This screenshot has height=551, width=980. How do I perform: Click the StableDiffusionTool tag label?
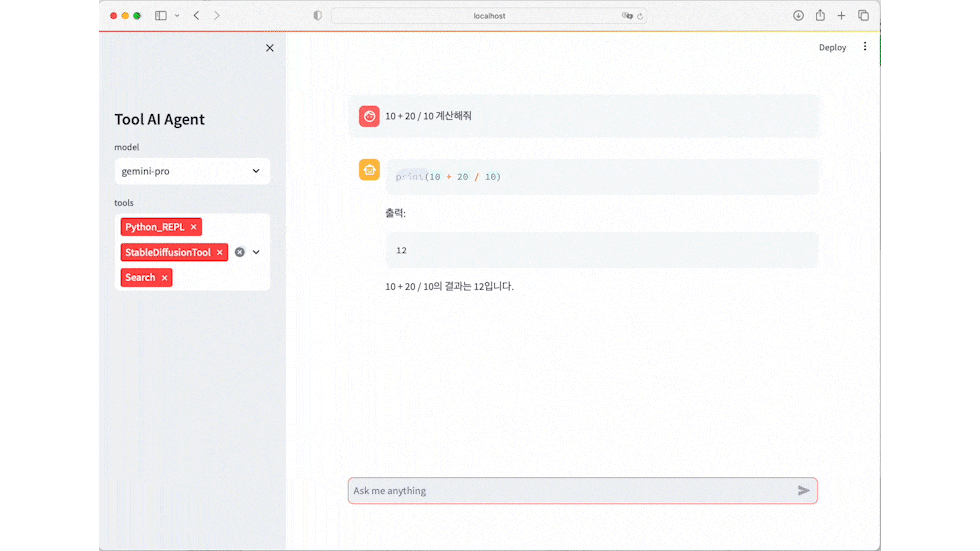168,252
